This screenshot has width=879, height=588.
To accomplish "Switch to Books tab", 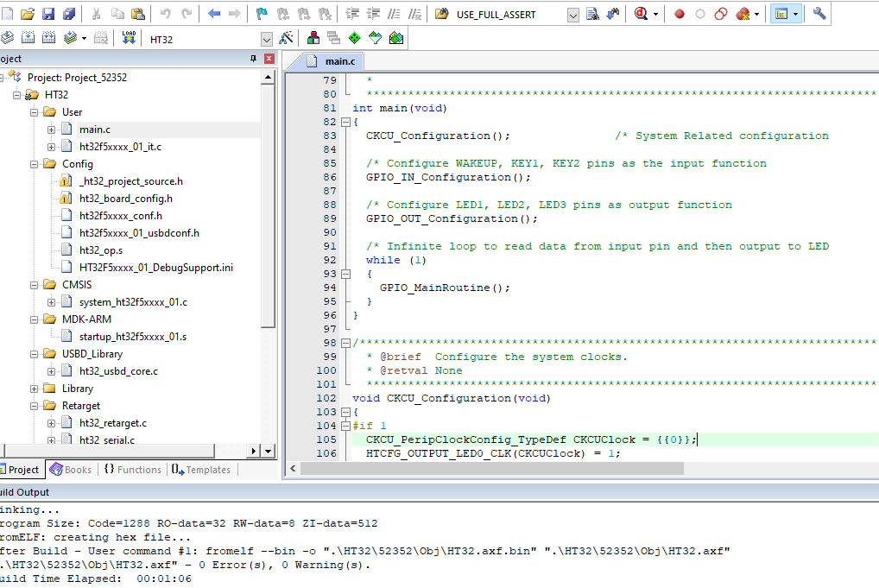I will (71, 470).
